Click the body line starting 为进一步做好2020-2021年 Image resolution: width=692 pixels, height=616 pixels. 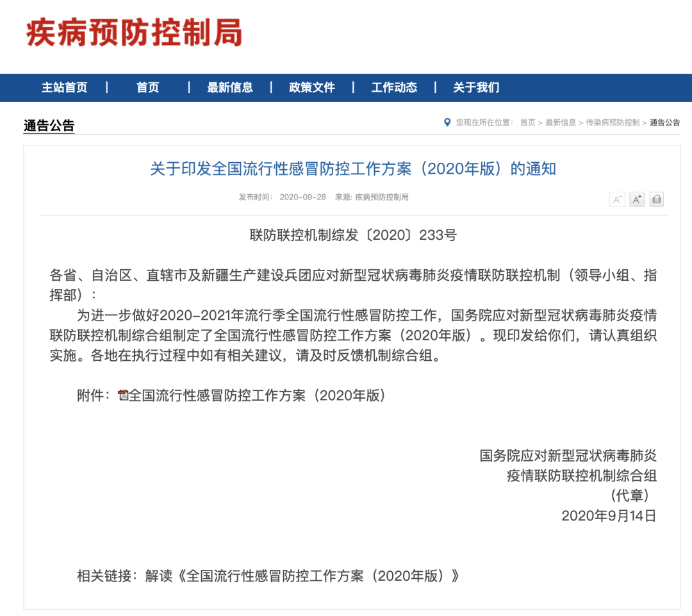[367, 315]
